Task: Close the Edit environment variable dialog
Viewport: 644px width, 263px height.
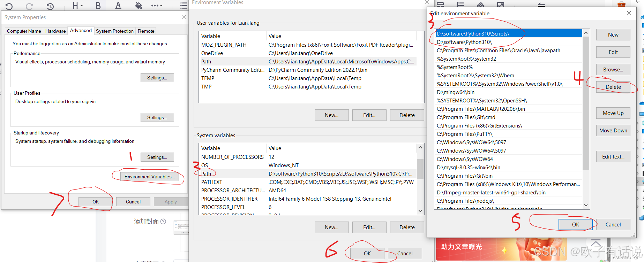Action: pyautogui.click(x=629, y=13)
